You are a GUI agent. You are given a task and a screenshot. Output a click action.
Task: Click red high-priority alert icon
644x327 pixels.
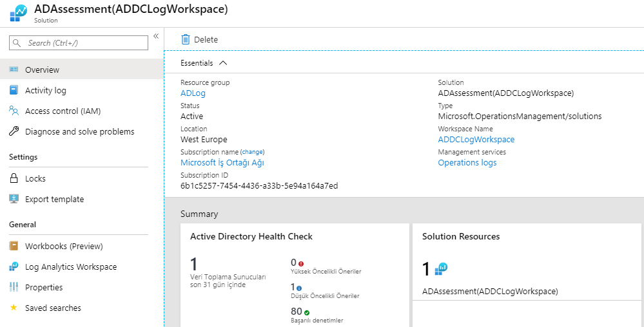tap(301, 264)
